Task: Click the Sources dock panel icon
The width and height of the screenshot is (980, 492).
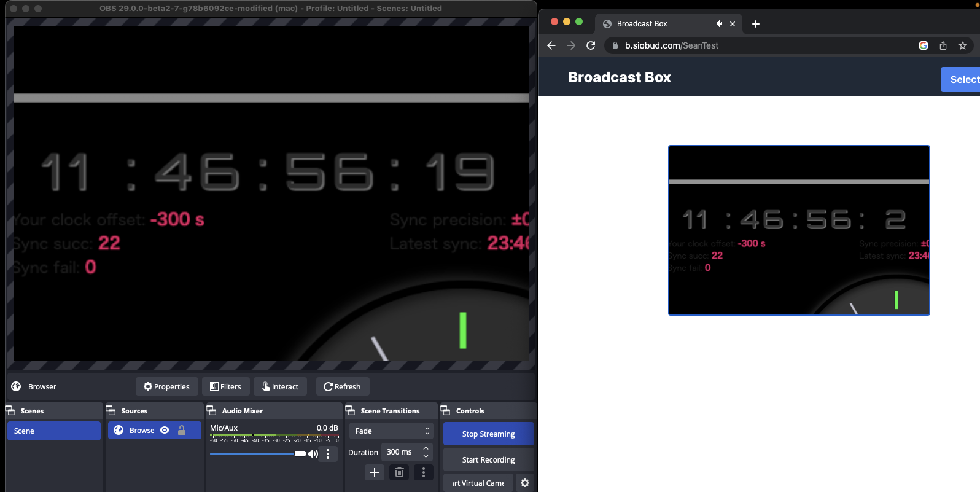Action: (x=111, y=410)
